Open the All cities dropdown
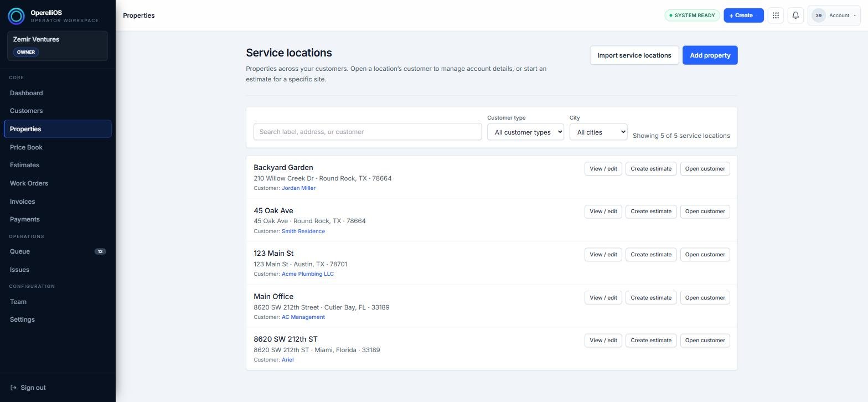Image resolution: width=868 pixels, height=402 pixels. [x=598, y=132]
